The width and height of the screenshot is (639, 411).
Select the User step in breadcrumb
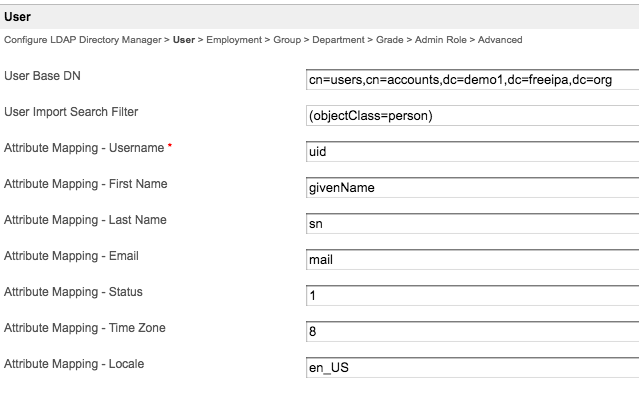tap(183, 40)
